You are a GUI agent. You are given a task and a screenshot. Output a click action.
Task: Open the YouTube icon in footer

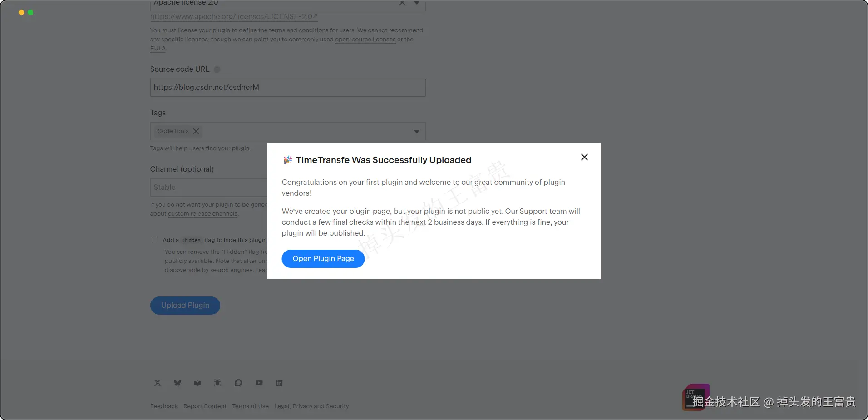click(x=259, y=383)
